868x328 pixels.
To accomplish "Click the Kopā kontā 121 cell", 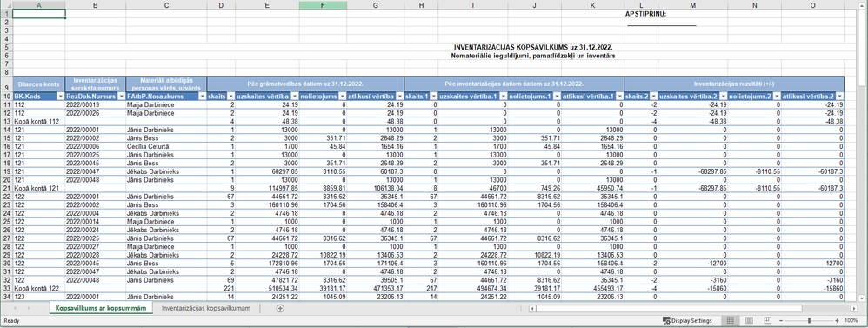I will pos(39,188).
